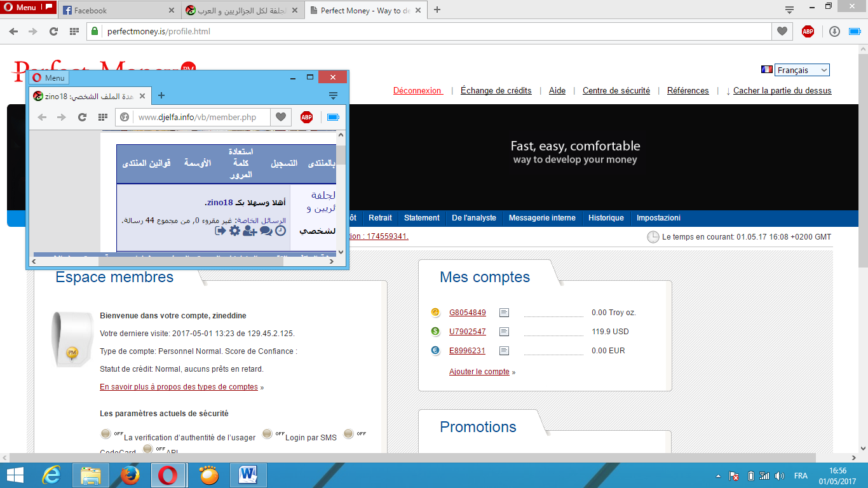The width and height of the screenshot is (868, 488).
Task: Open the chat bubbles icon in djelfa forum
Action: (x=266, y=231)
